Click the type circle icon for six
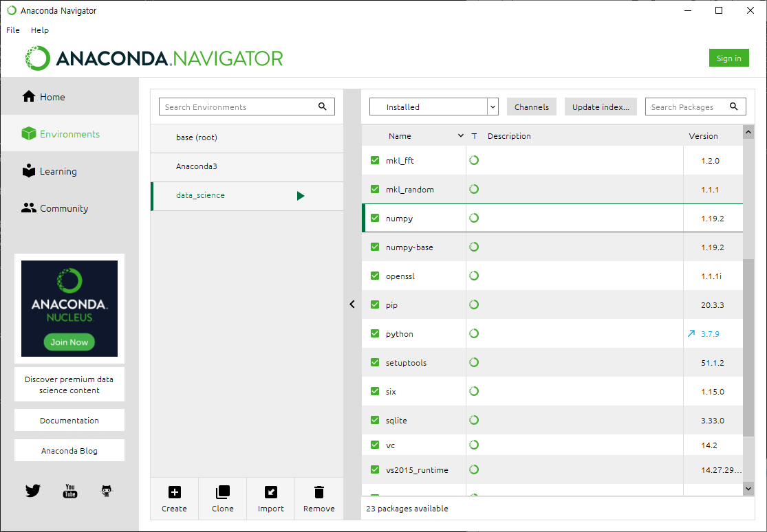 (473, 390)
